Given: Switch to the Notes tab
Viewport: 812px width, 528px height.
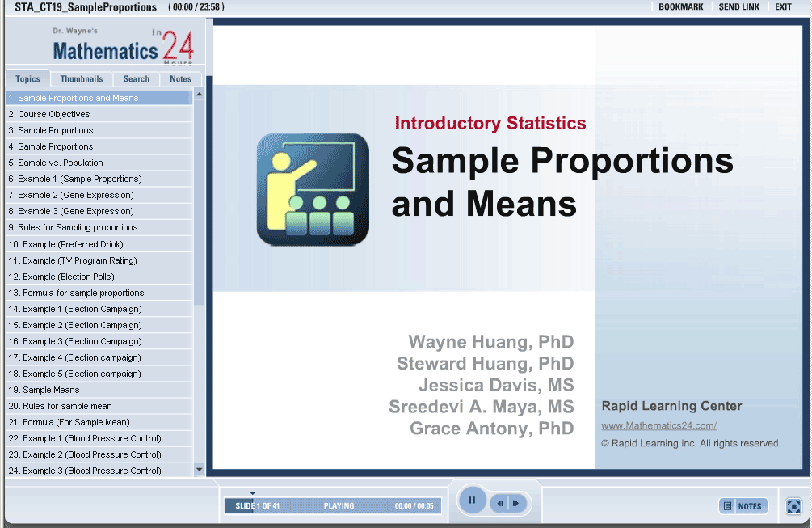Looking at the screenshot, I should tap(180, 79).
